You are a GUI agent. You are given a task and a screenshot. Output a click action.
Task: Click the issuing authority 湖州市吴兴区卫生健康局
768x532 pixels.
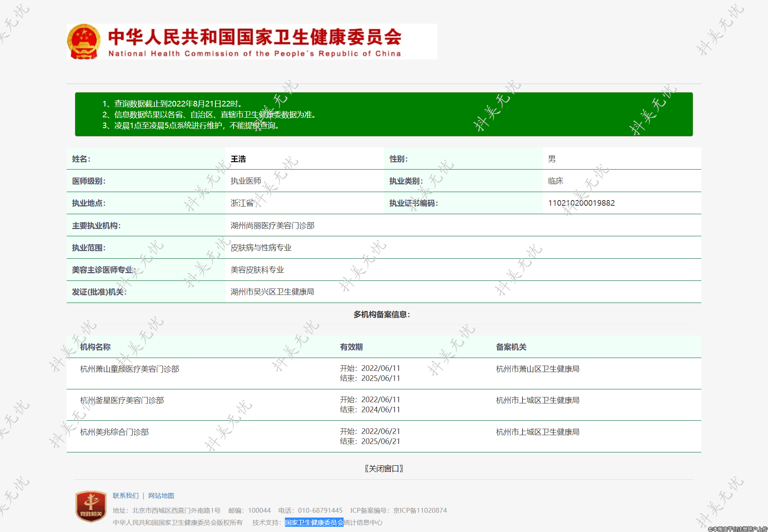pos(272,292)
